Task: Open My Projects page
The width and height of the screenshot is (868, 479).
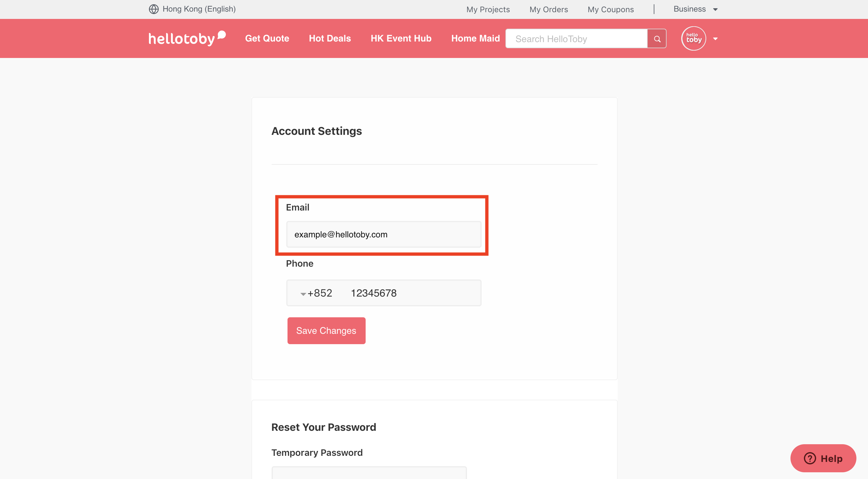Action: click(x=488, y=9)
